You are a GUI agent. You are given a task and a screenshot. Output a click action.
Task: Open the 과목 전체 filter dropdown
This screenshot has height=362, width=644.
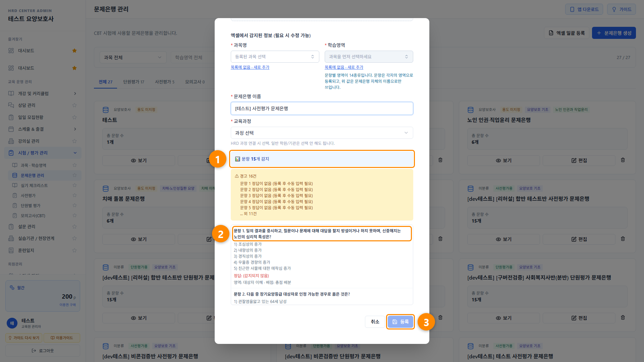pyautogui.click(x=133, y=57)
